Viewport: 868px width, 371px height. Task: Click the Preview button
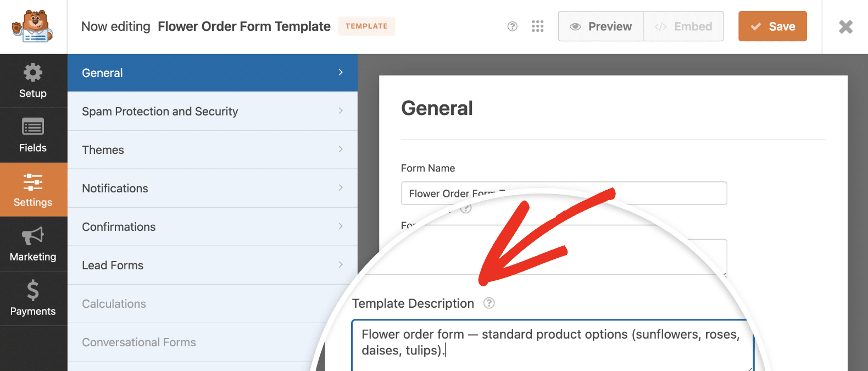[600, 26]
